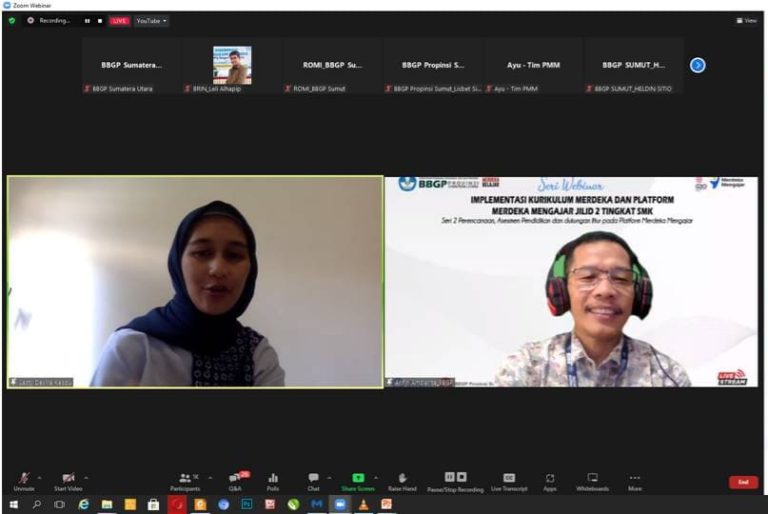Click the red End button
The image size is (768, 514).
(x=743, y=482)
